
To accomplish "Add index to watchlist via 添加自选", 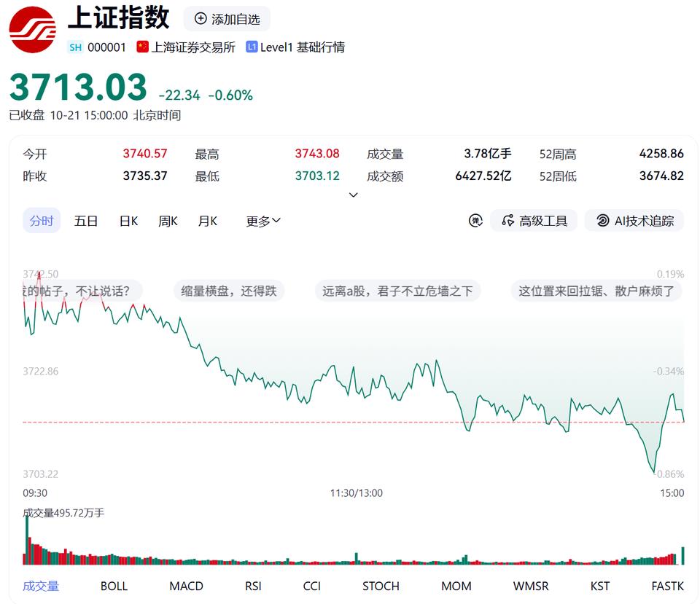I will click(227, 19).
